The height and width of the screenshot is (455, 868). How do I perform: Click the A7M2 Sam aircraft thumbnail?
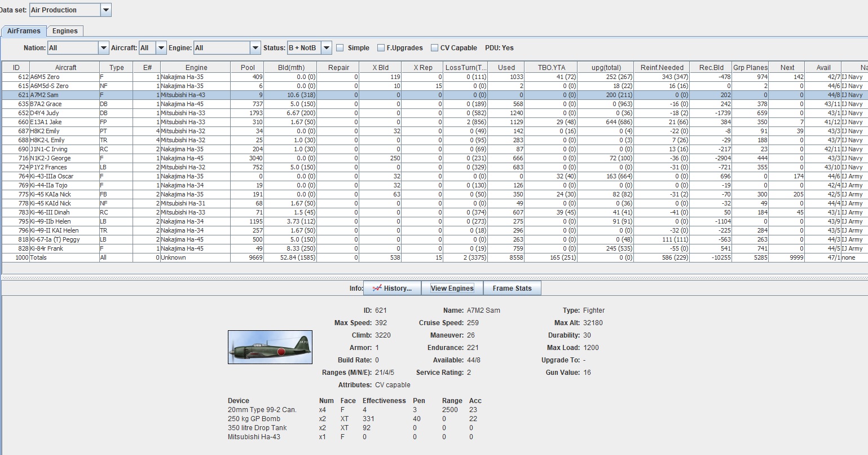click(x=270, y=347)
